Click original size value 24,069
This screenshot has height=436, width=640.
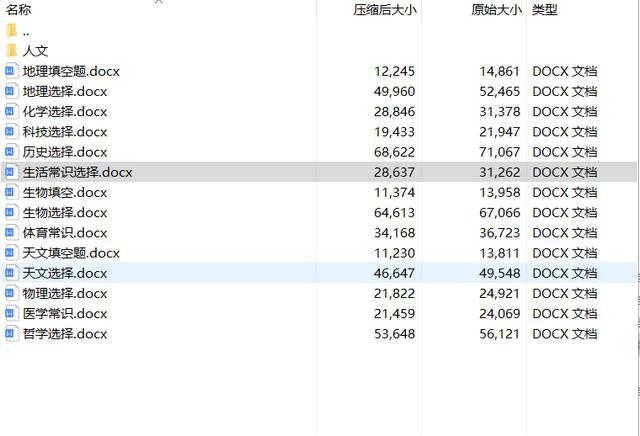[x=500, y=314]
